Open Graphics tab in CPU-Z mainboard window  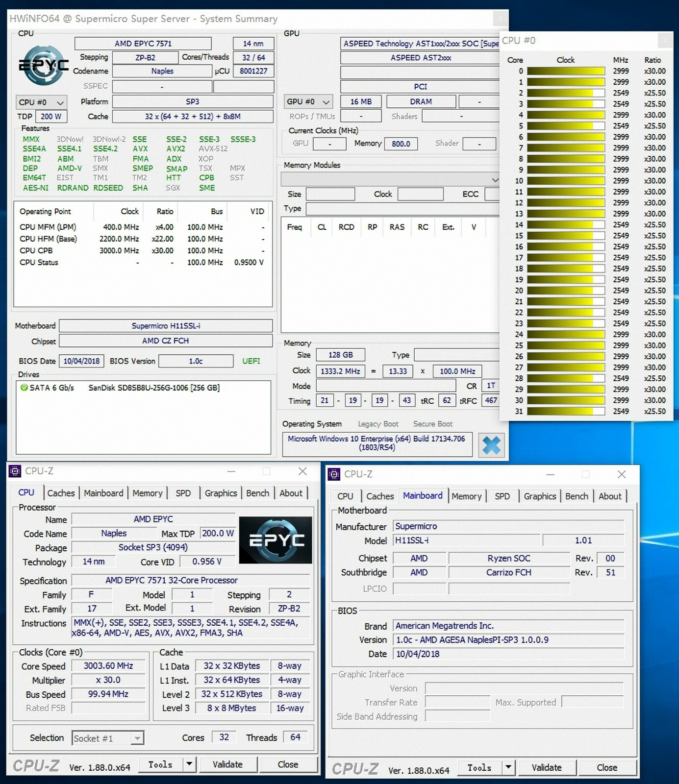540,496
